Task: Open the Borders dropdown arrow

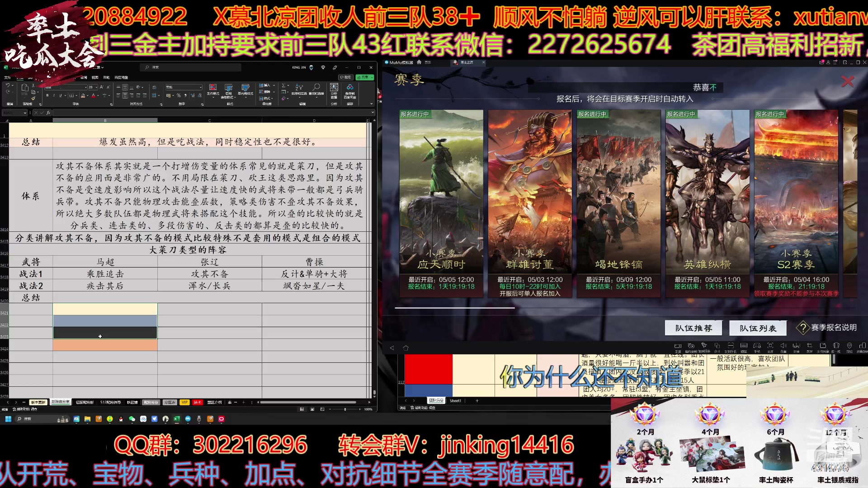Action: (76, 95)
